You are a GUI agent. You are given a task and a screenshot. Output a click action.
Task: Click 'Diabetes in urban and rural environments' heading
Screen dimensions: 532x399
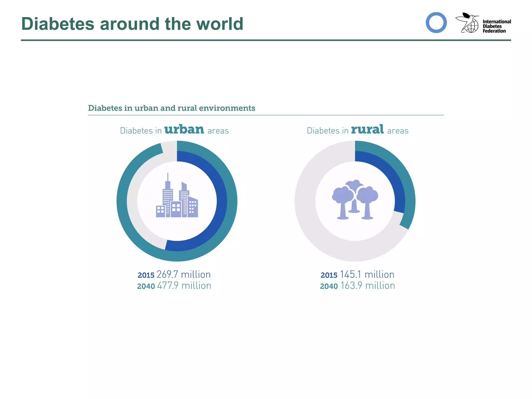coord(172,108)
